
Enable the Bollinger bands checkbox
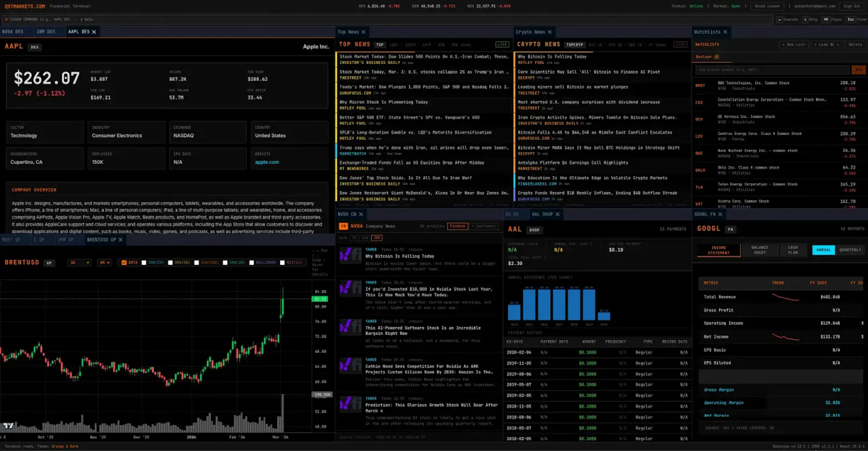pyautogui.click(x=252, y=262)
